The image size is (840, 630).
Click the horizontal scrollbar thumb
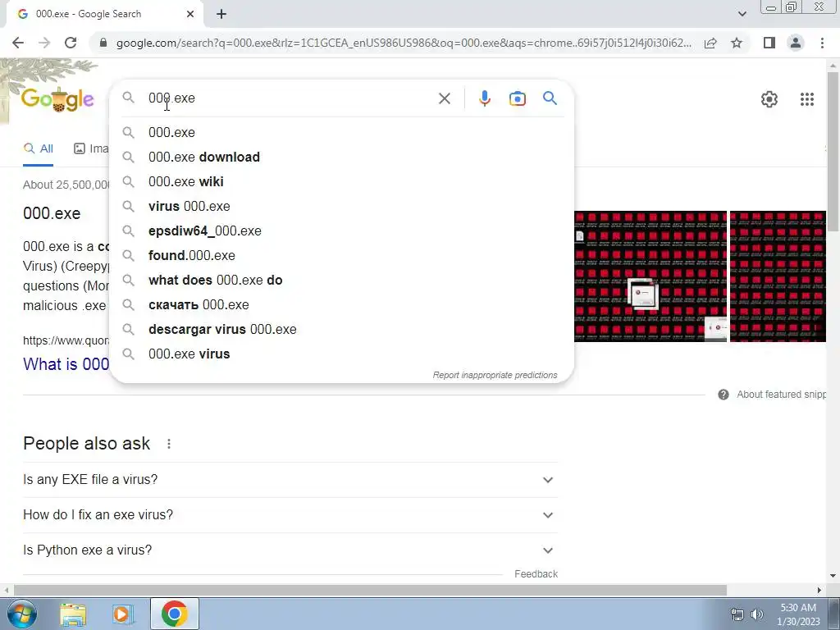pyautogui.click(x=370, y=590)
